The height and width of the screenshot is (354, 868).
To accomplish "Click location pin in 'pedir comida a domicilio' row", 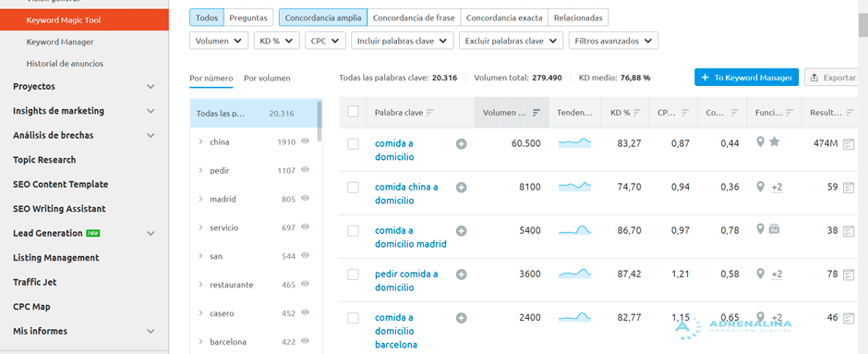I will [761, 274].
